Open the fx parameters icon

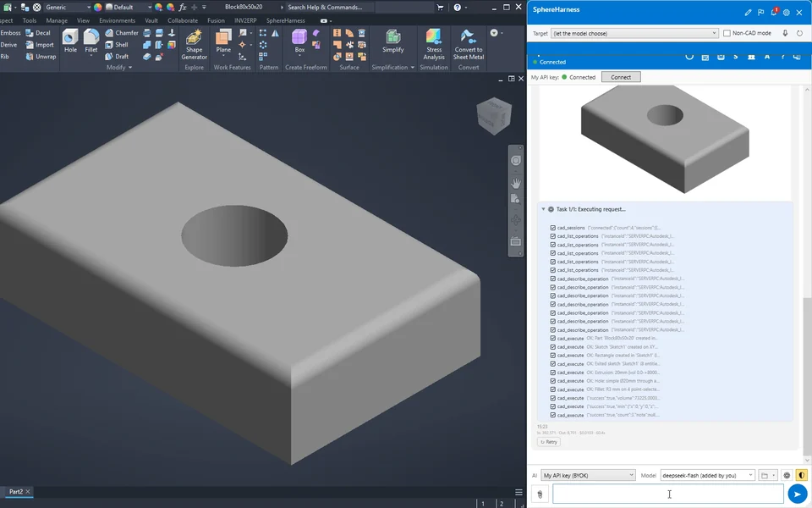click(x=183, y=8)
